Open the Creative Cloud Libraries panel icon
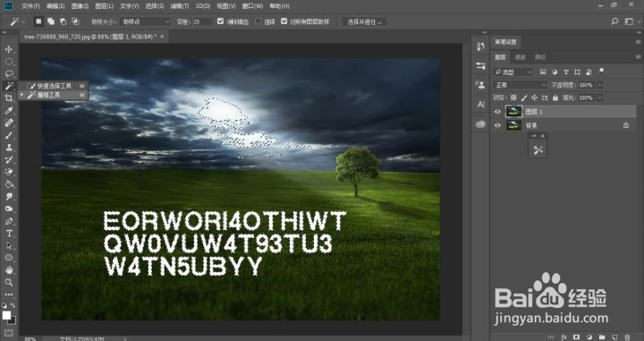Image resolution: width=644 pixels, height=341 pixels. 480,124
